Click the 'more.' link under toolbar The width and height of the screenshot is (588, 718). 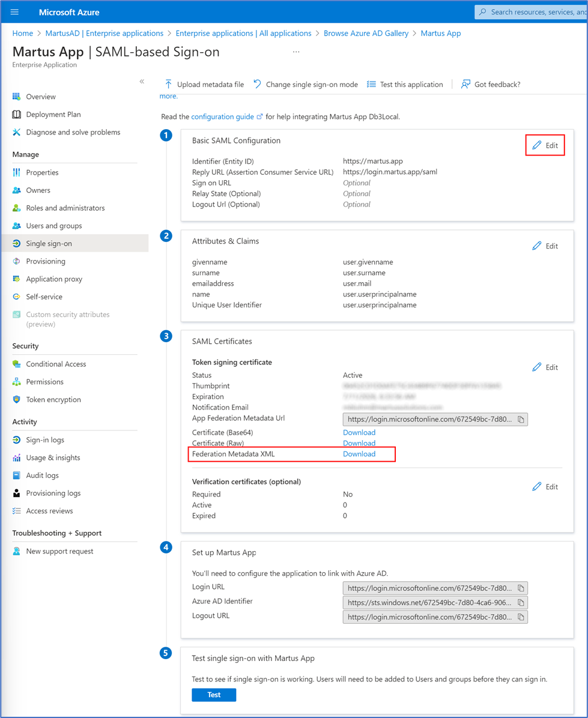point(169,96)
